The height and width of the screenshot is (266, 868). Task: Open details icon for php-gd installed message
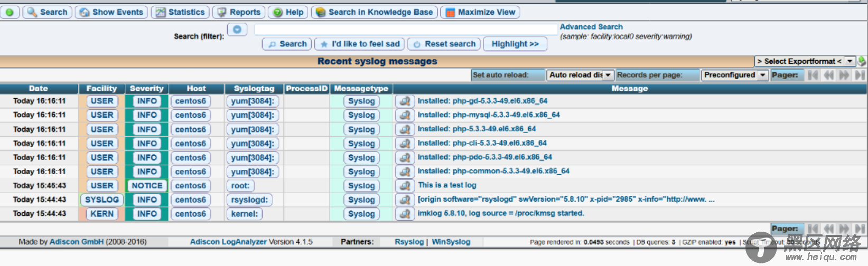pyautogui.click(x=405, y=101)
